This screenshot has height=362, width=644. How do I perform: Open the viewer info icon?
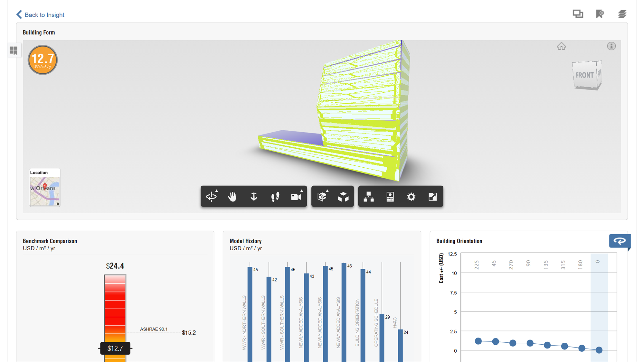pos(611,46)
